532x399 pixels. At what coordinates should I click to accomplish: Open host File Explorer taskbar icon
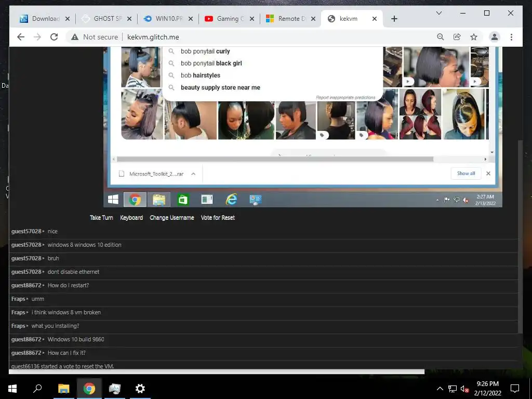tap(64, 388)
